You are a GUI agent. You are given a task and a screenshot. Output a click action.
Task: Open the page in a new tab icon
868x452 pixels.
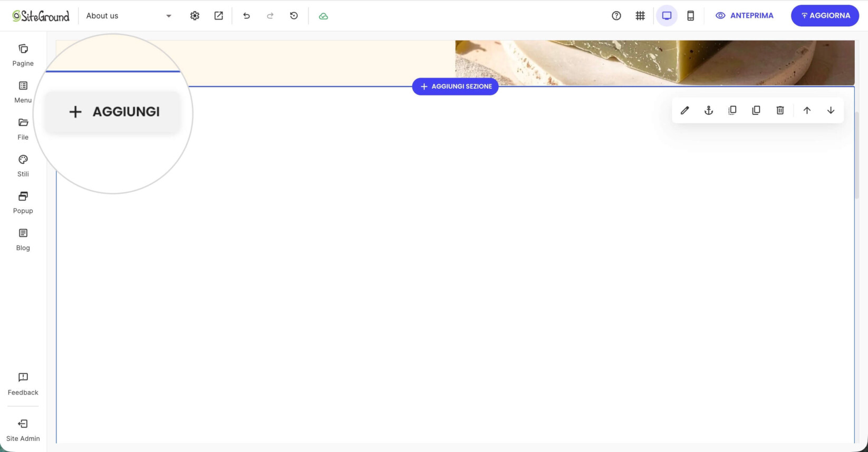point(218,16)
